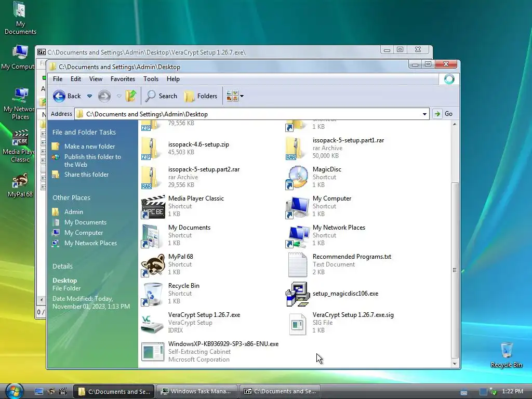The height and width of the screenshot is (399, 532).
Task: Click the taskbar clock 1:22 PM
Action: [512, 391]
